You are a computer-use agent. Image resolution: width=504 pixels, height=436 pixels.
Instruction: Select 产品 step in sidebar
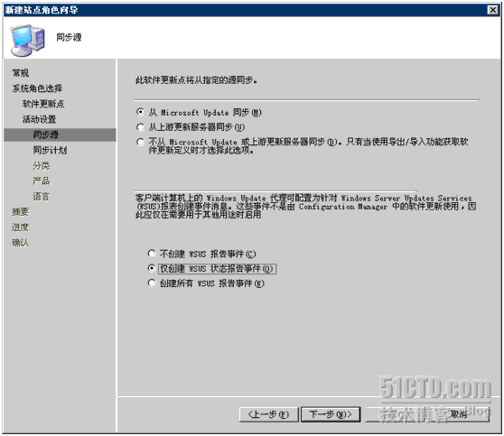[x=42, y=181]
